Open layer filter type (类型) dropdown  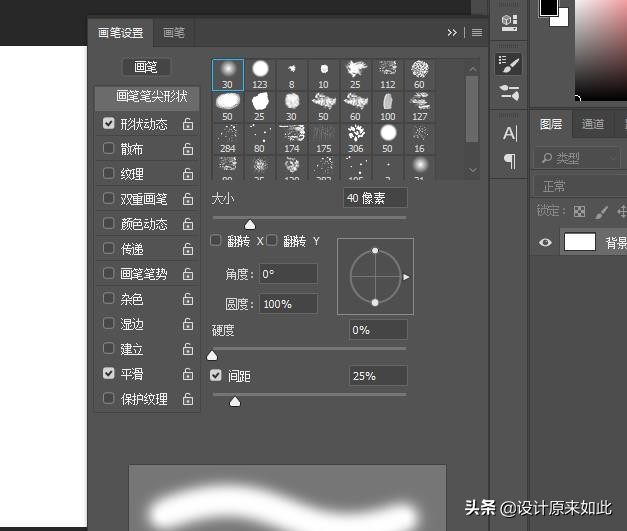[x=578, y=158]
